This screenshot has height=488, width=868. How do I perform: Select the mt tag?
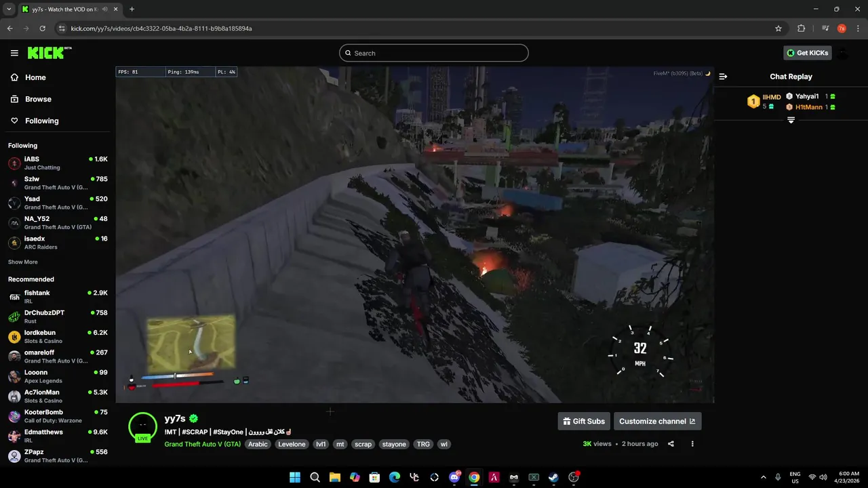coord(340,444)
